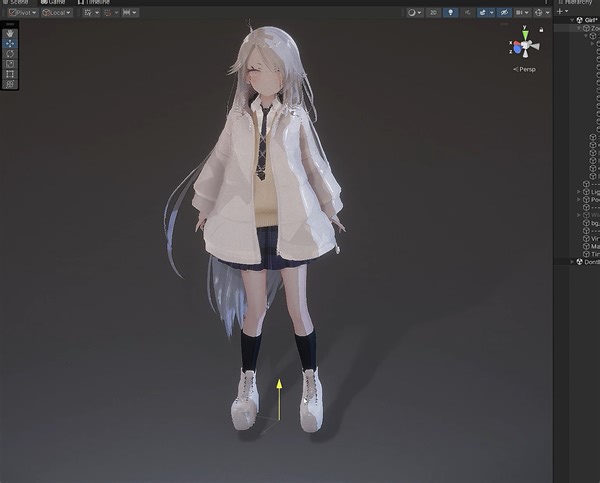Select the Scale tool
600x483 pixels.
point(10,64)
